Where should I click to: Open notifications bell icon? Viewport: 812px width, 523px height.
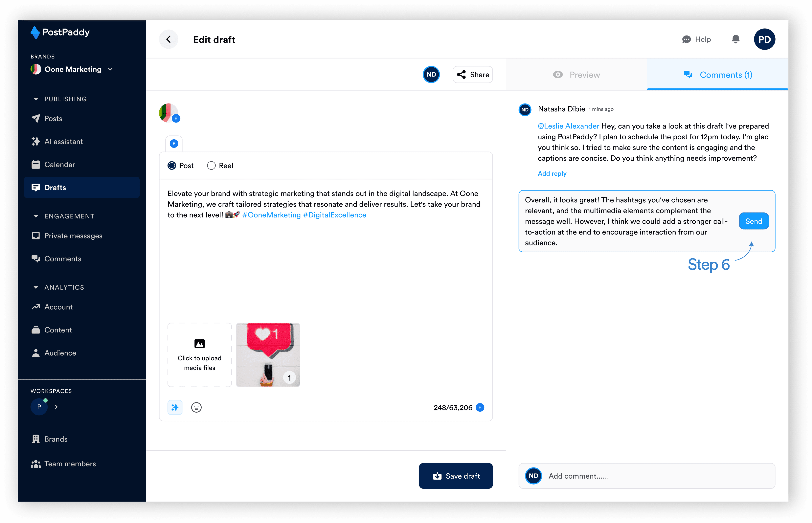click(736, 39)
